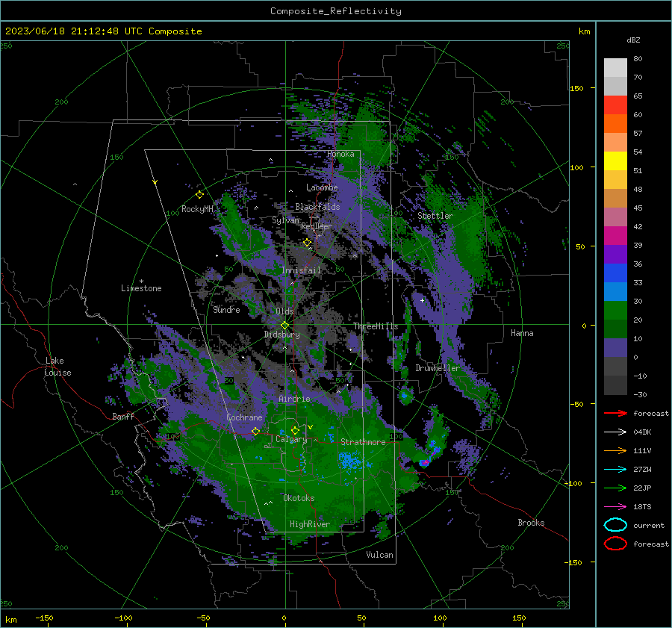The height and width of the screenshot is (628, 672).
Task: Select the white 04DK arrow icon
Action: pos(615,432)
